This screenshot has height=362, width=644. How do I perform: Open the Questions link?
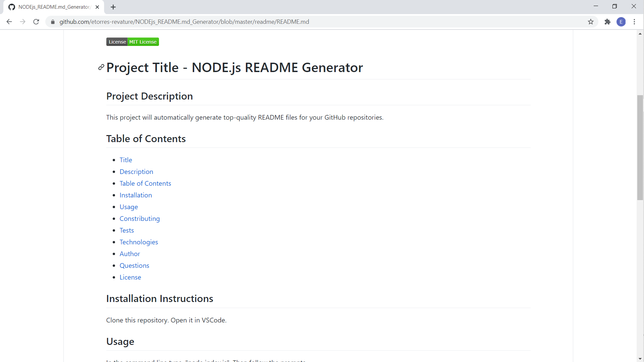tap(134, 265)
